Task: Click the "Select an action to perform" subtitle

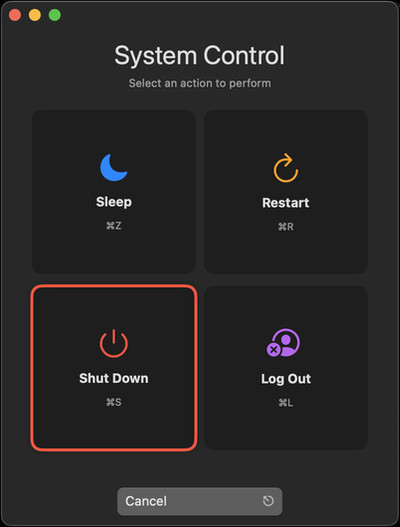Action: [200, 83]
